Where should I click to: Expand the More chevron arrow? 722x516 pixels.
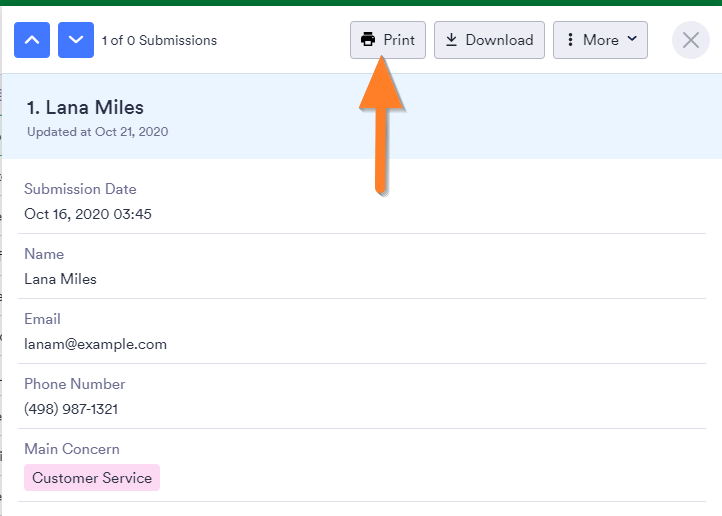(x=632, y=40)
